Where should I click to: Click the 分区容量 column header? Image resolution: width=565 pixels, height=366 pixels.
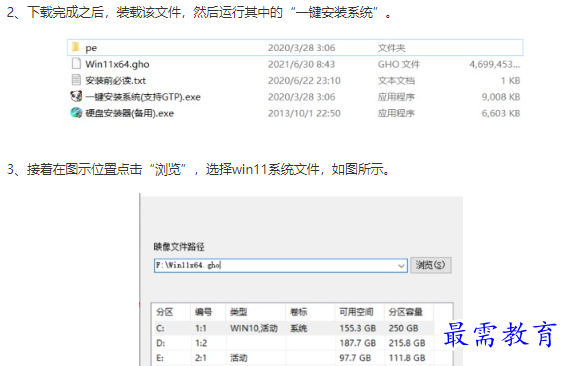405,312
